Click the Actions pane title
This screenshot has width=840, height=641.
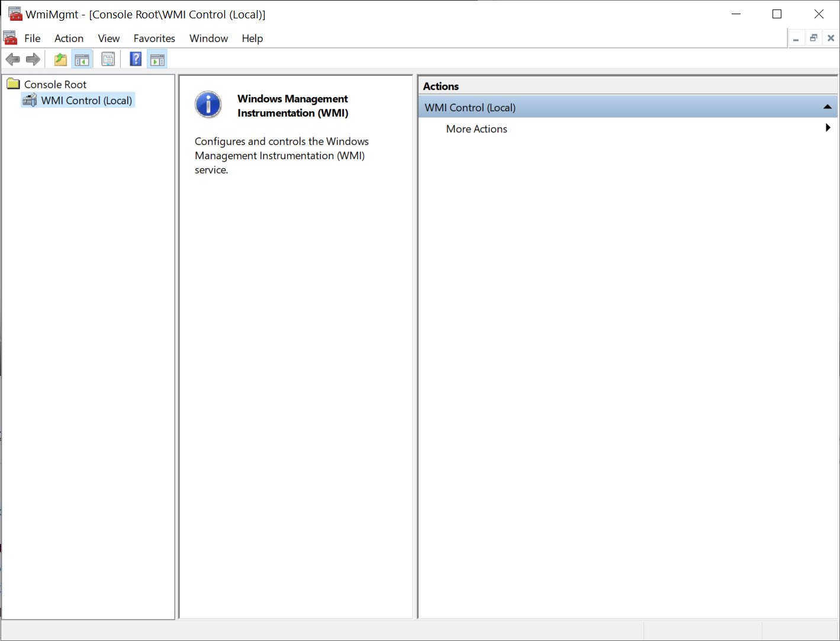pyautogui.click(x=441, y=86)
